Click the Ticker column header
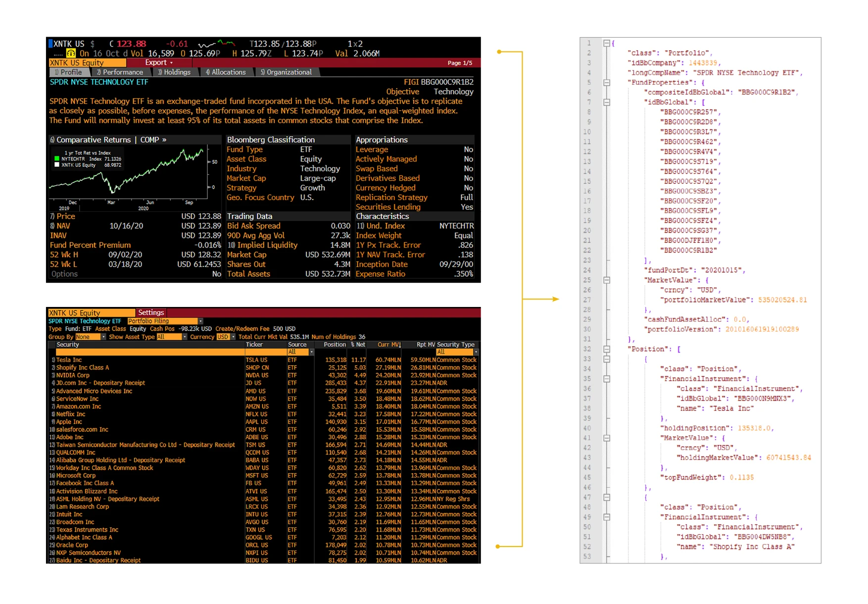 254,345
